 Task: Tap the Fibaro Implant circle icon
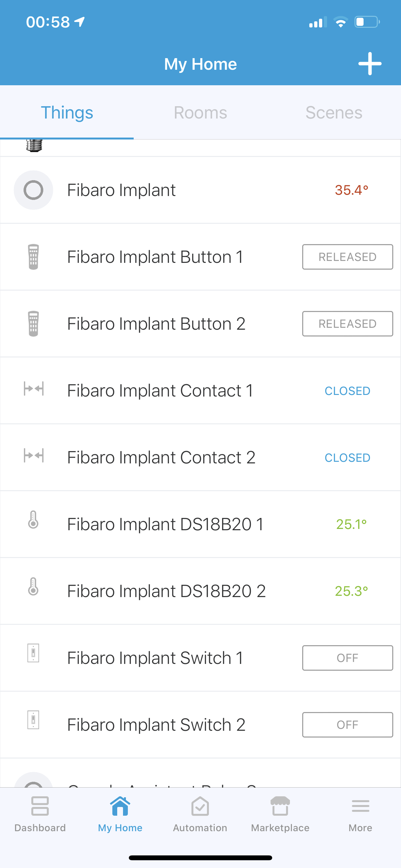(33, 190)
